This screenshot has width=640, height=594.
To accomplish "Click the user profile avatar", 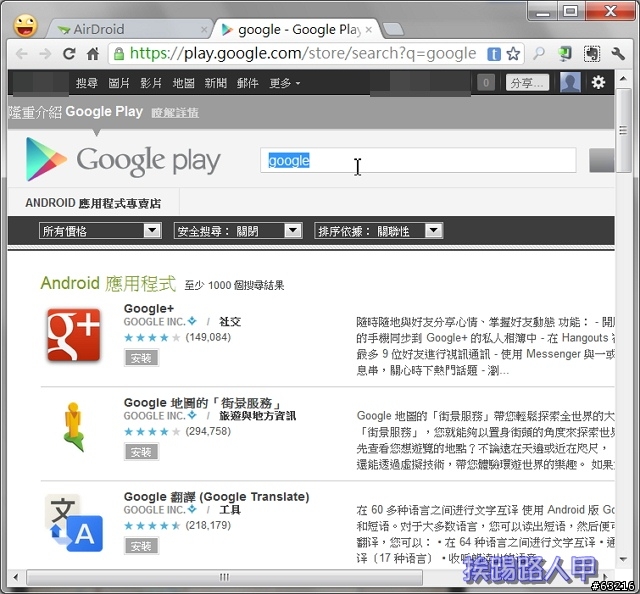I will coord(570,82).
